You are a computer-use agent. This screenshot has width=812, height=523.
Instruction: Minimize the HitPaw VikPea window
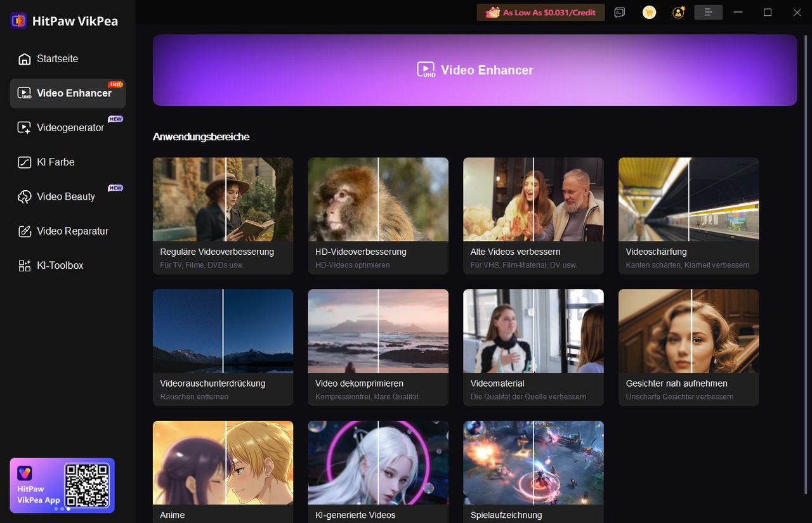(x=738, y=12)
